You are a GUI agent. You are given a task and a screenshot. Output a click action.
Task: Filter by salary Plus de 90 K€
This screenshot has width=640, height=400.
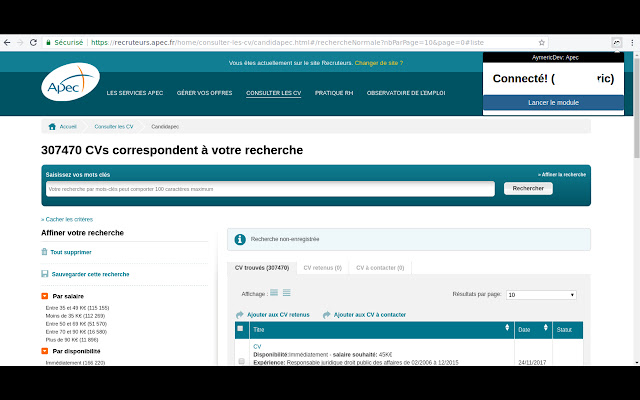pyautogui.click(x=72, y=340)
